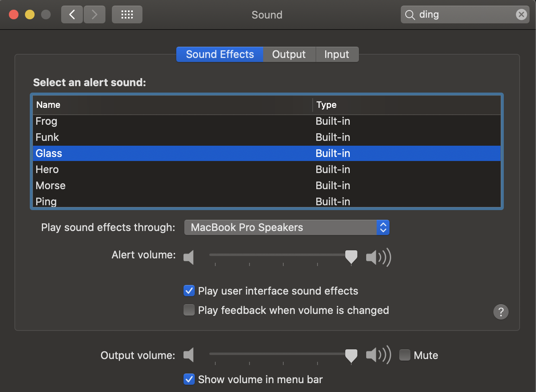Viewport: 536px width, 392px height.
Task: Enable Play feedback when volume is changed
Action: [189, 310]
